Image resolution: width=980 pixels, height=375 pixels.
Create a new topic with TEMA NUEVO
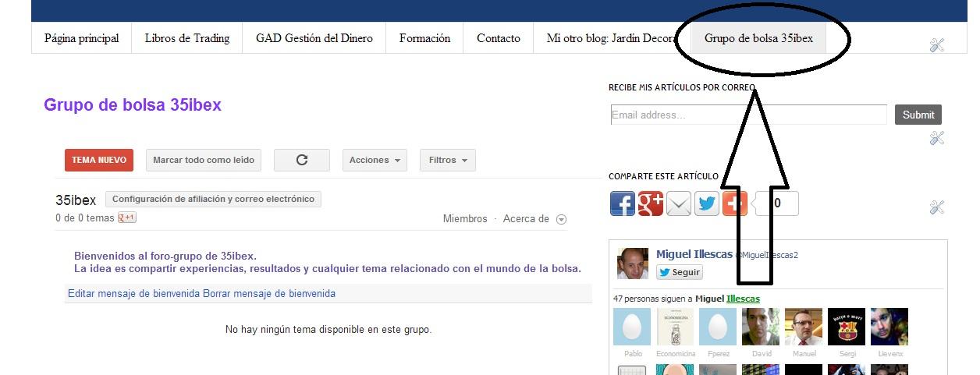(x=99, y=160)
